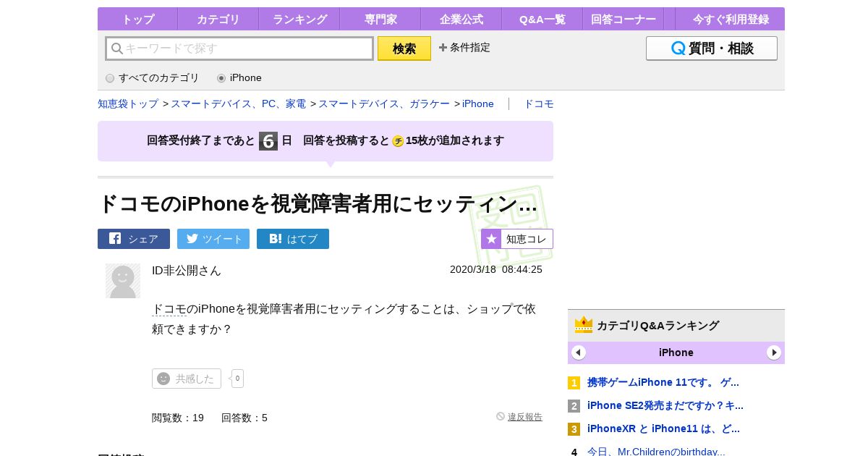Open the カテゴリ tab
Viewport: 868px width, 456px height.
pos(218,19)
